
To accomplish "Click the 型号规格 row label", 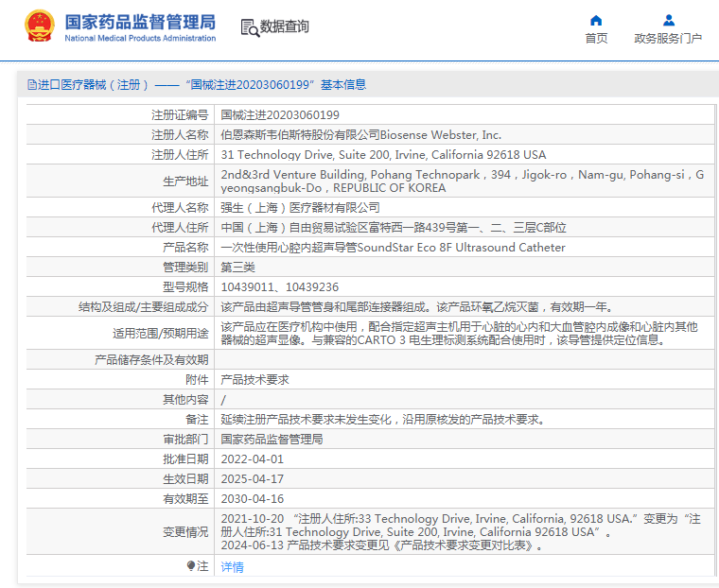I will click(185, 287).
